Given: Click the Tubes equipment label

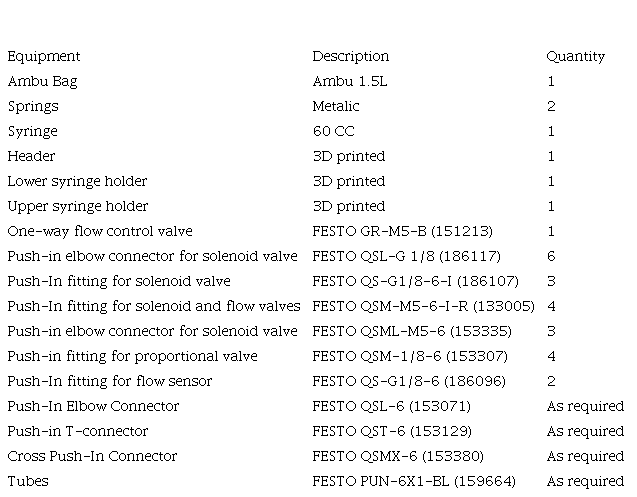Looking at the screenshot, I should tap(28, 482).
